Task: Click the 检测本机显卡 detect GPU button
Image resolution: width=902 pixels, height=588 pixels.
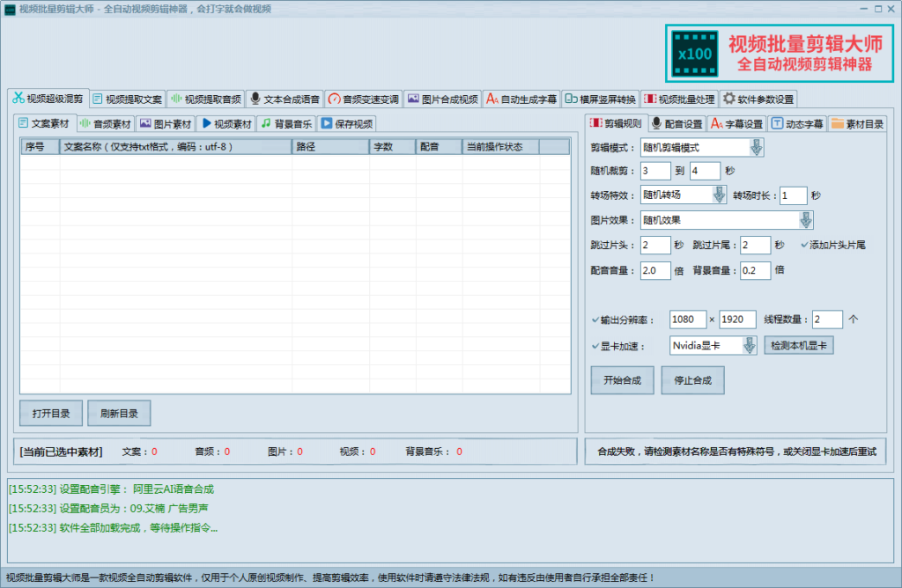Action: pos(798,345)
